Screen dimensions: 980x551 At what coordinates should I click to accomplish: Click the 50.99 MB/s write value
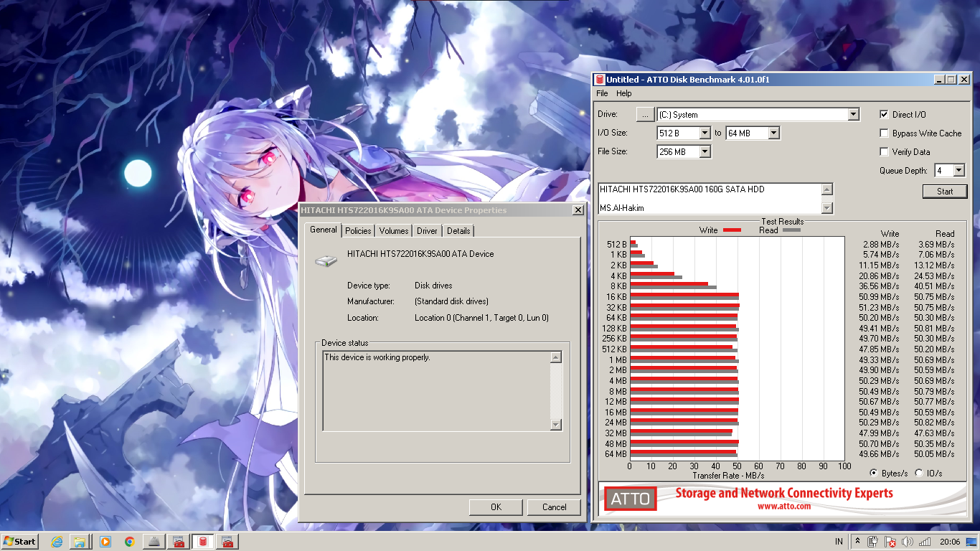pyautogui.click(x=879, y=297)
